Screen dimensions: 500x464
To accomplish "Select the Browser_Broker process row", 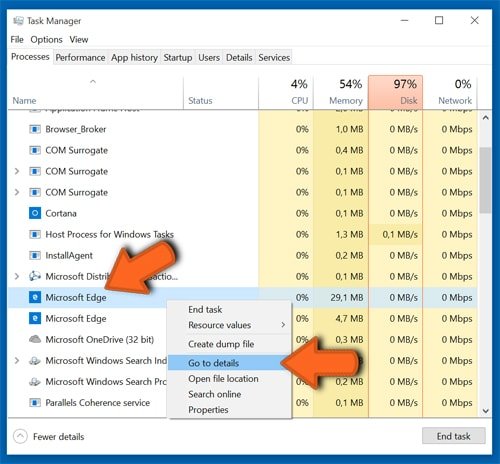I will coord(243,129).
